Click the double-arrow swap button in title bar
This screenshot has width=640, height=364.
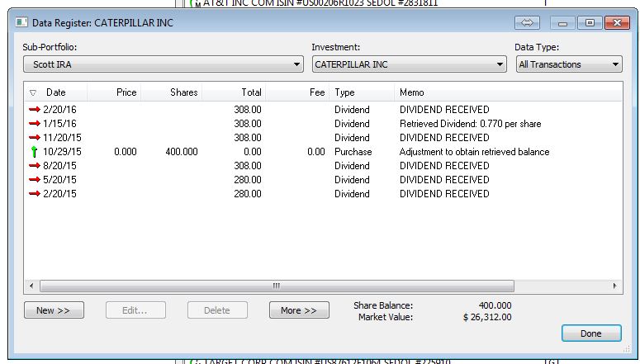pyautogui.click(x=527, y=22)
